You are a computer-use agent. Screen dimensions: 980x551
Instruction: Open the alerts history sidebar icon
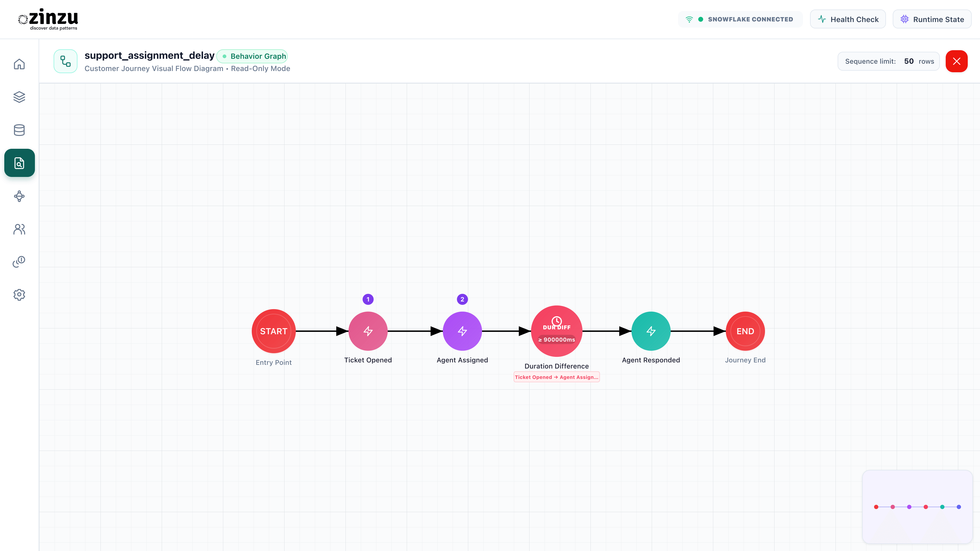point(19,262)
